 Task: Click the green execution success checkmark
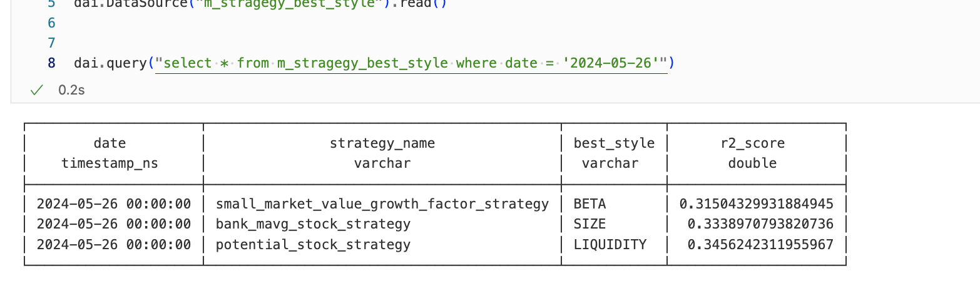pos(37,90)
